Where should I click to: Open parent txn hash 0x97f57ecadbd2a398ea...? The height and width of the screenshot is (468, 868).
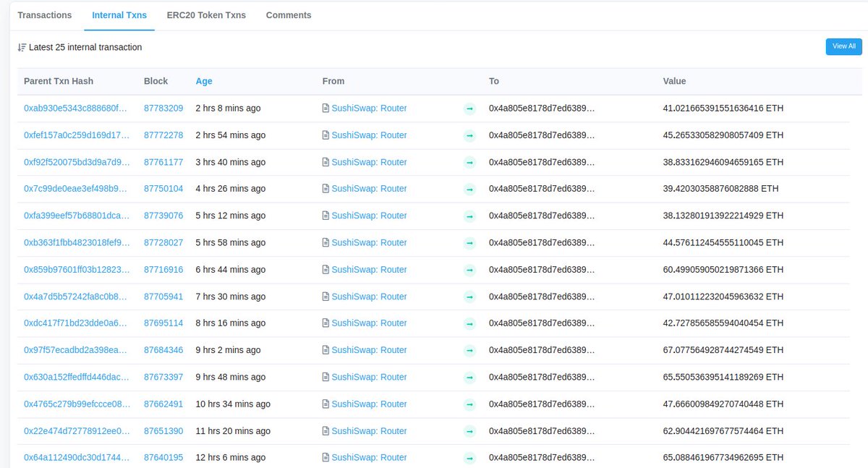(76, 350)
